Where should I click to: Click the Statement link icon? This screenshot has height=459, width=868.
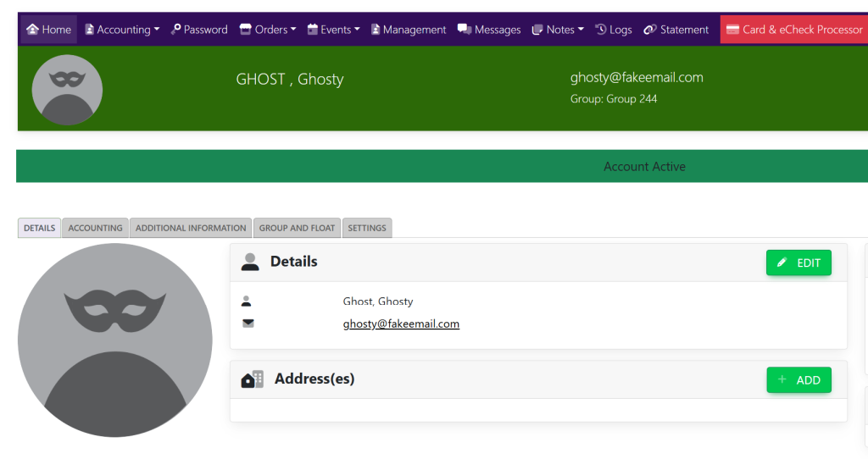pos(650,30)
